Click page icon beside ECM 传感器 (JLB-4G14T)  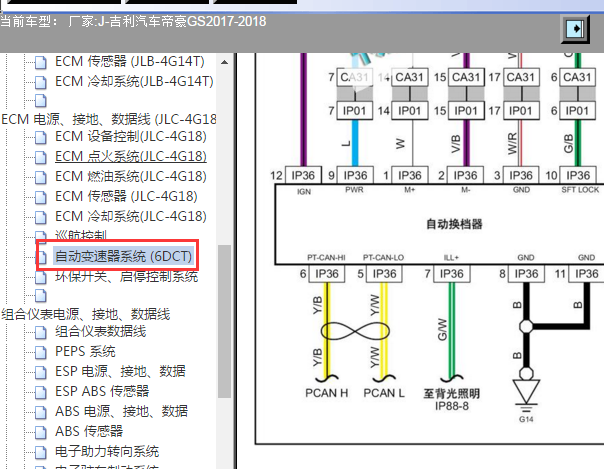tap(40, 62)
